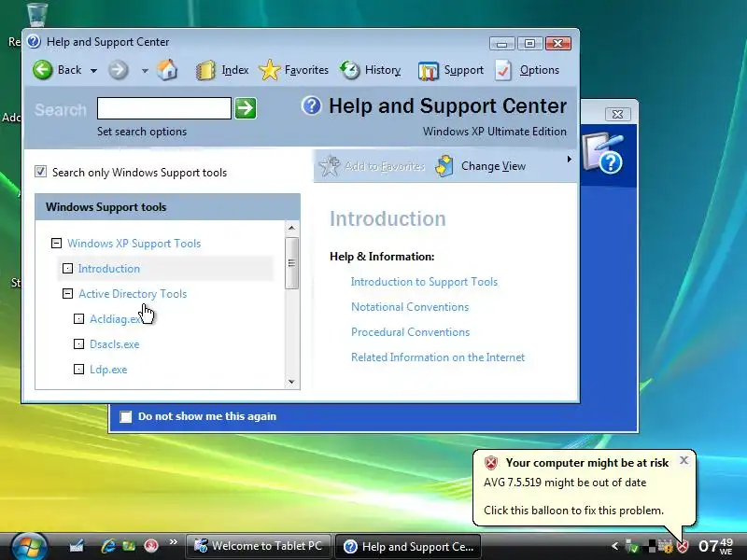This screenshot has height=560, width=747.
Task: Click the grey Forward arrow icon
Action: (x=118, y=70)
